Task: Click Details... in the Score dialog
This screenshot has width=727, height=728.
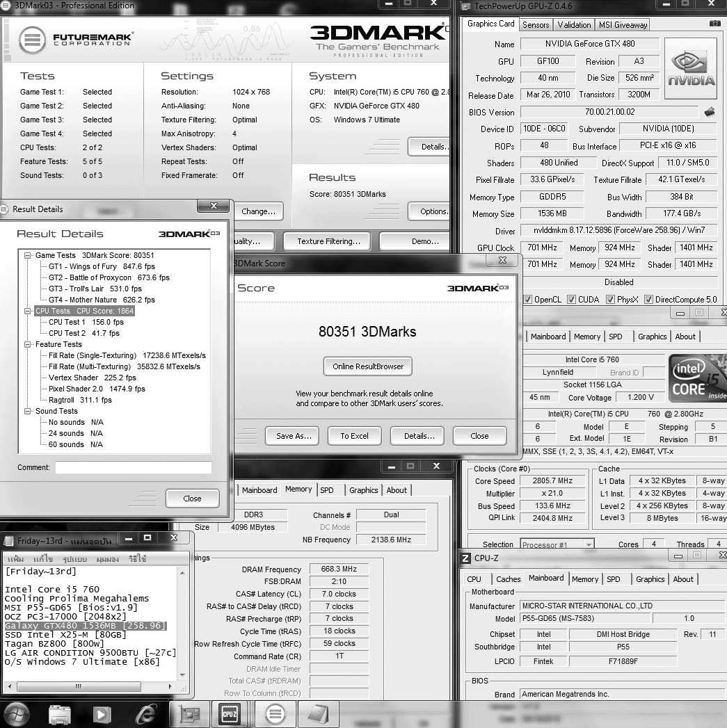Action: (x=417, y=436)
